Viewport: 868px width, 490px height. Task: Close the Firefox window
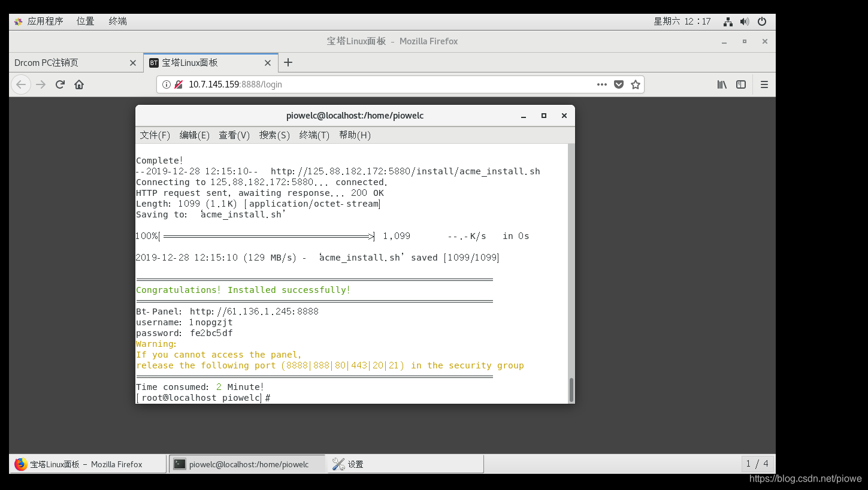click(765, 41)
